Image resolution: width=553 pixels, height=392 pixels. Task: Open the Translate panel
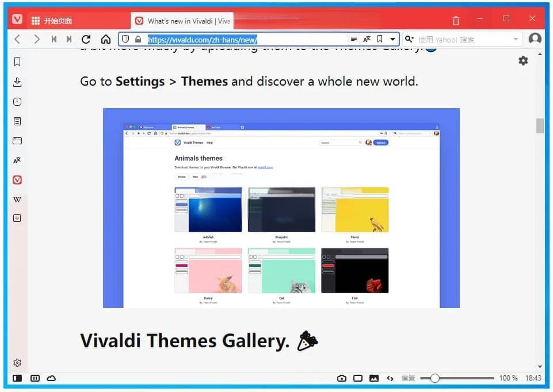click(17, 160)
